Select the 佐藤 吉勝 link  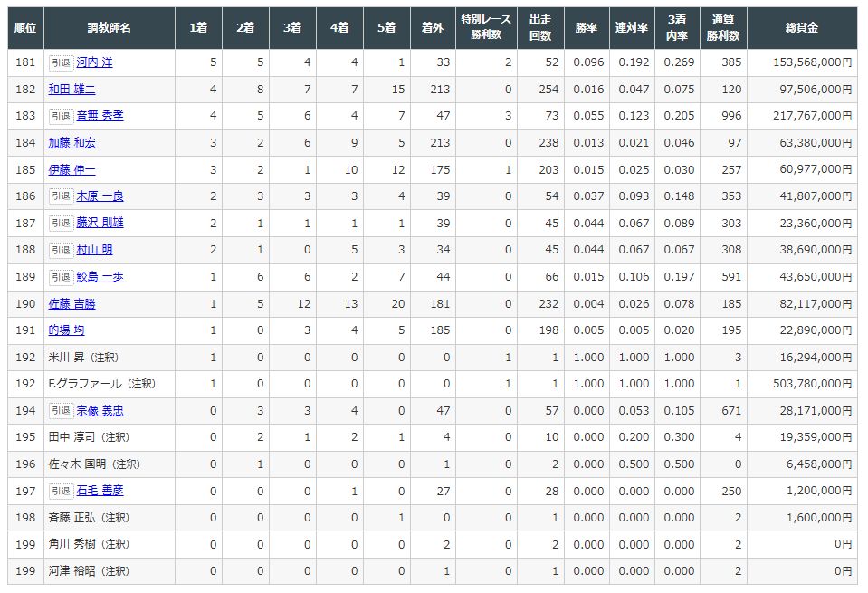pos(72,303)
